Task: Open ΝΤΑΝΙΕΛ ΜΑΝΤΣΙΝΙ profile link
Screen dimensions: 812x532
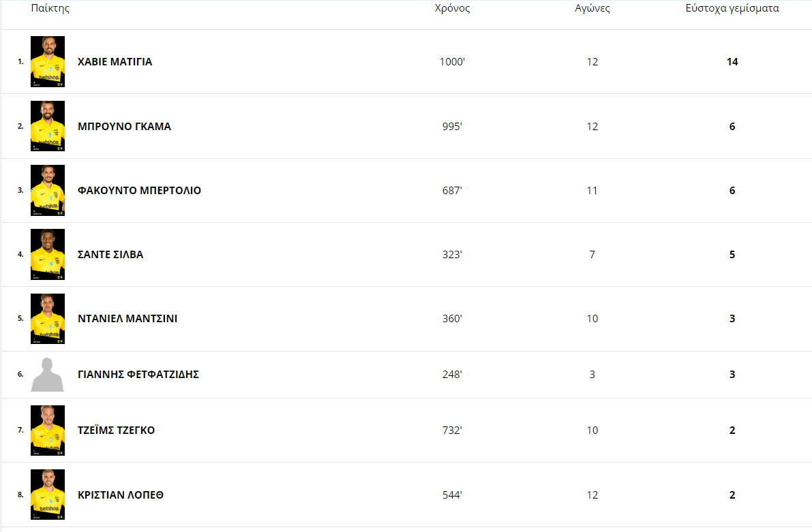Action: click(x=127, y=319)
